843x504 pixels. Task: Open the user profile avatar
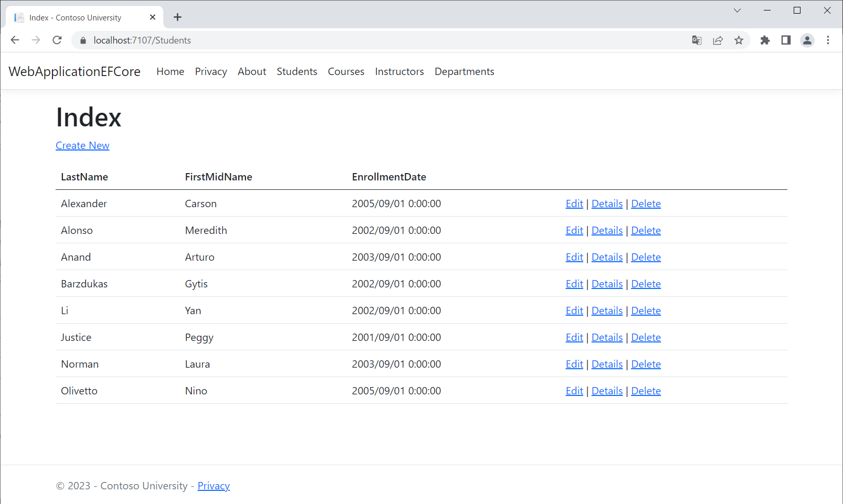click(x=807, y=40)
